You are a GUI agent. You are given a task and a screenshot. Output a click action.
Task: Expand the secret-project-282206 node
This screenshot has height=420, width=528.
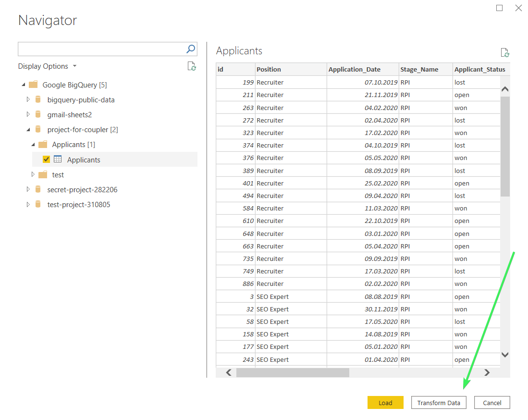[x=28, y=189]
